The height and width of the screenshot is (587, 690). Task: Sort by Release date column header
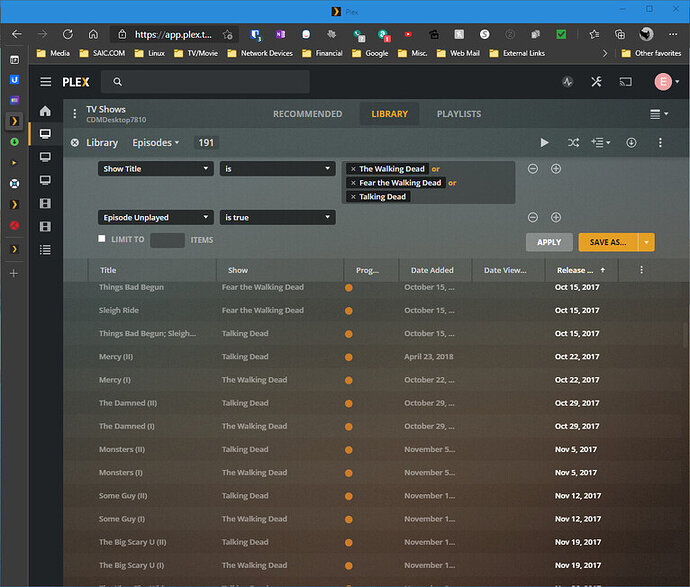pos(581,270)
